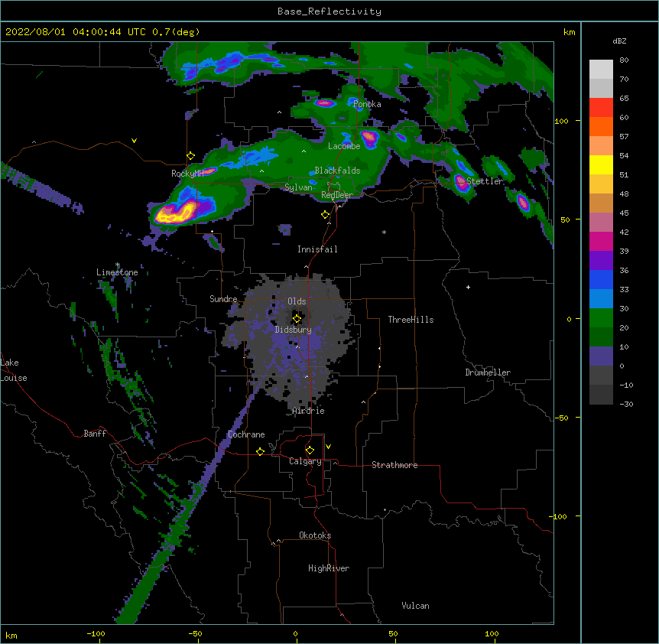The width and height of the screenshot is (659, 644).
Task: Select the Sylvan label on the map
Action: click(299, 187)
